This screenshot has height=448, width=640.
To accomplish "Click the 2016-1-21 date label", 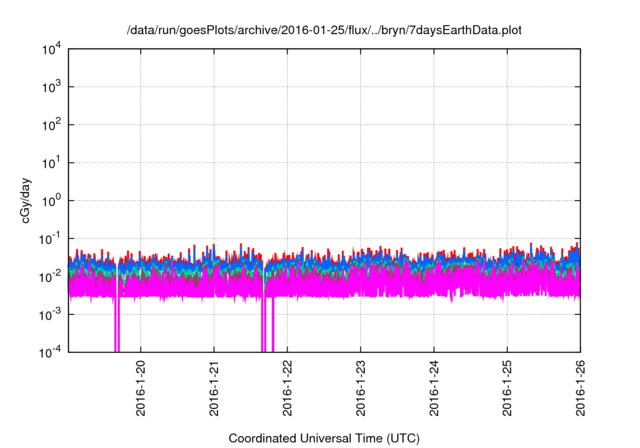I will click(x=214, y=388).
